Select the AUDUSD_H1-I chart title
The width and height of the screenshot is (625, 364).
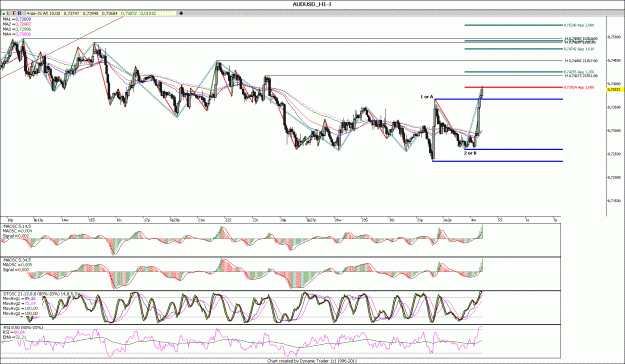pos(312,4)
